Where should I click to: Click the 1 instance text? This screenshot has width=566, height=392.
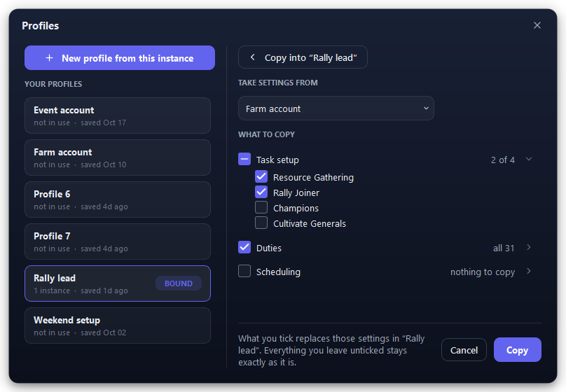click(x=52, y=290)
